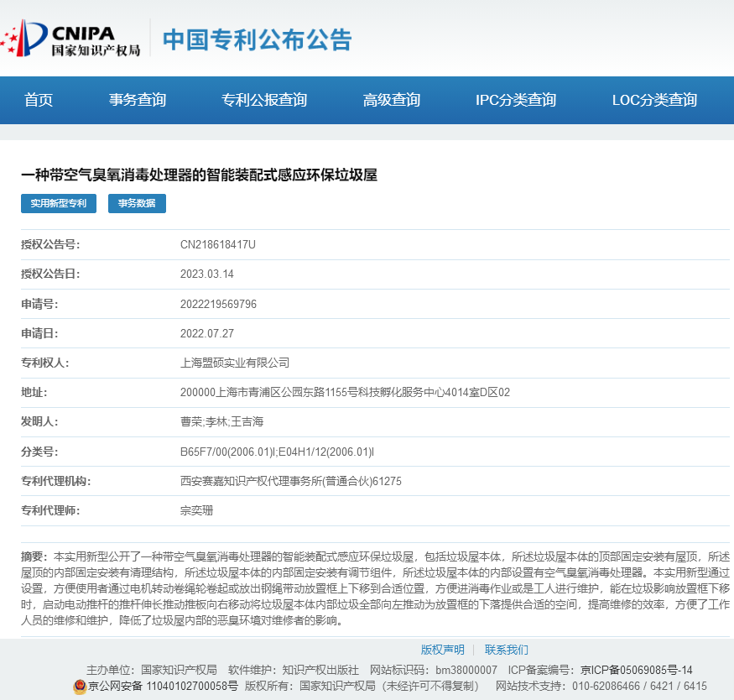
Task: Open IPC分类查询 in navigation bar
Action: coord(516,100)
